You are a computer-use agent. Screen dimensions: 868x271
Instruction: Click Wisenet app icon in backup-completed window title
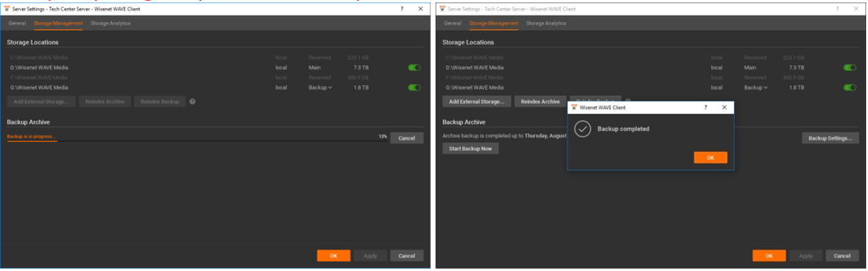tap(442, 9)
